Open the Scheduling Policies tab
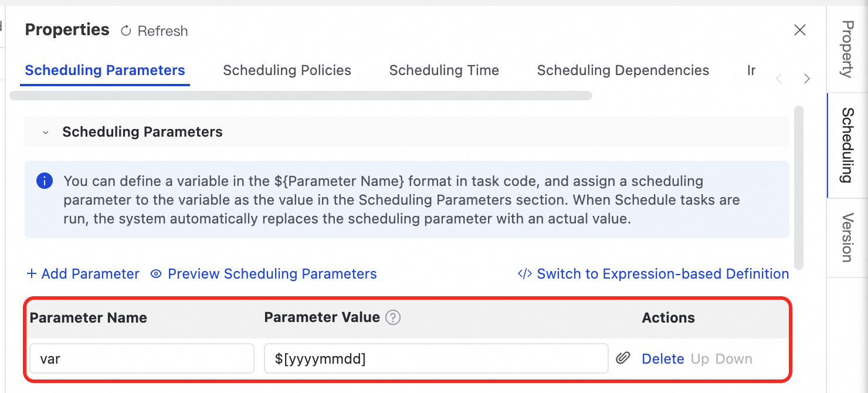Viewport: 868px width, 393px height. tap(287, 70)
